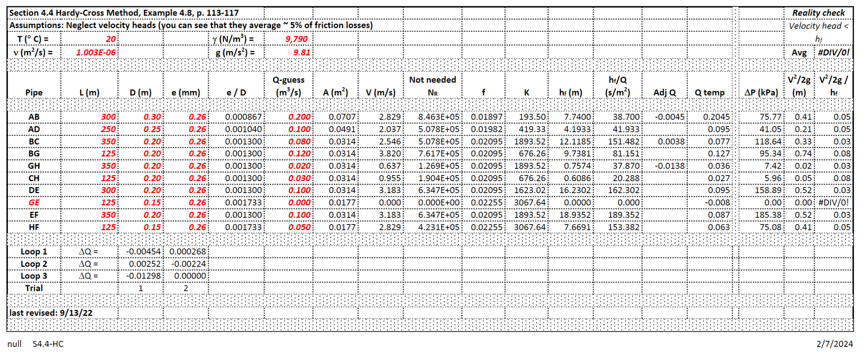Click the Trial row label
The height and width of the screenshot is (363, 868).
coord(34,288)
